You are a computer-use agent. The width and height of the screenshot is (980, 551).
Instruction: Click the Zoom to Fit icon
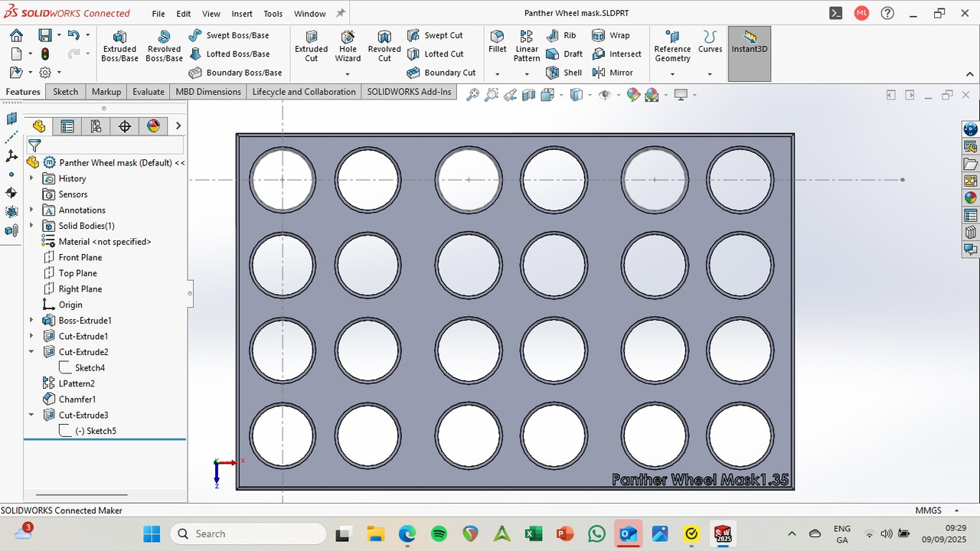coord(472,95)
